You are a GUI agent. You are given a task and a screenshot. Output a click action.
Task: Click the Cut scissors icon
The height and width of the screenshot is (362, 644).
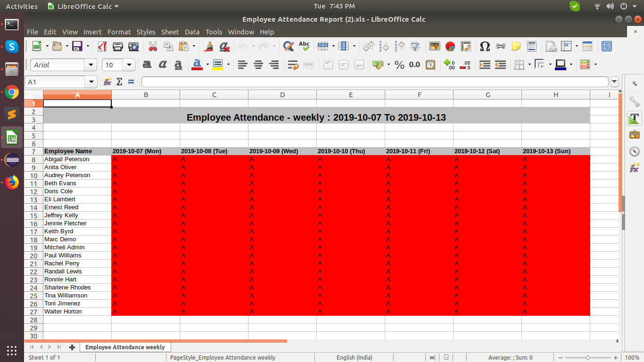click(153, 46)
